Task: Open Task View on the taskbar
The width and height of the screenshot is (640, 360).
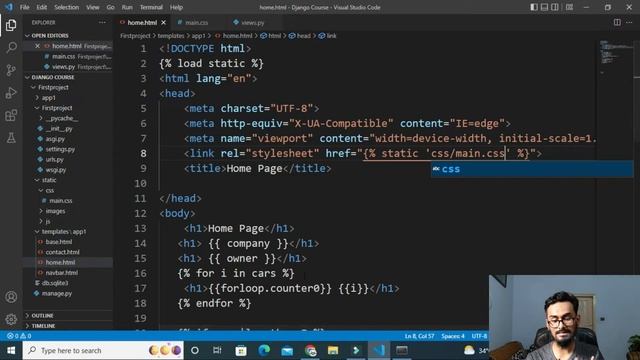Action: point(217,350)
